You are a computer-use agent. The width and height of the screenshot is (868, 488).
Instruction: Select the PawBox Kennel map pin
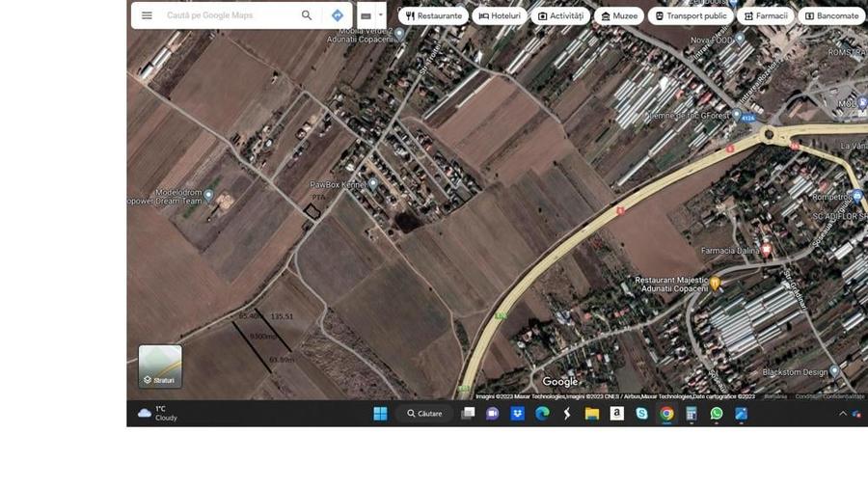tap(373, 183)
